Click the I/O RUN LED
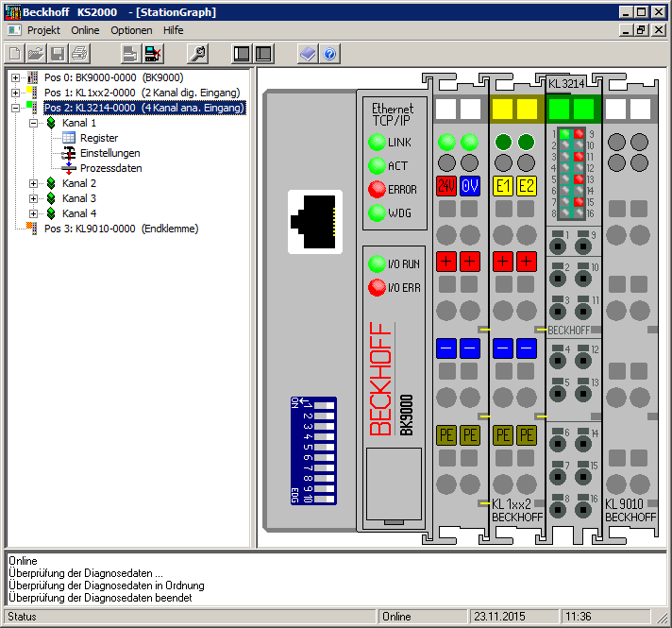The width and height of the screenshot is (672, 628). (x=377, y=263)
